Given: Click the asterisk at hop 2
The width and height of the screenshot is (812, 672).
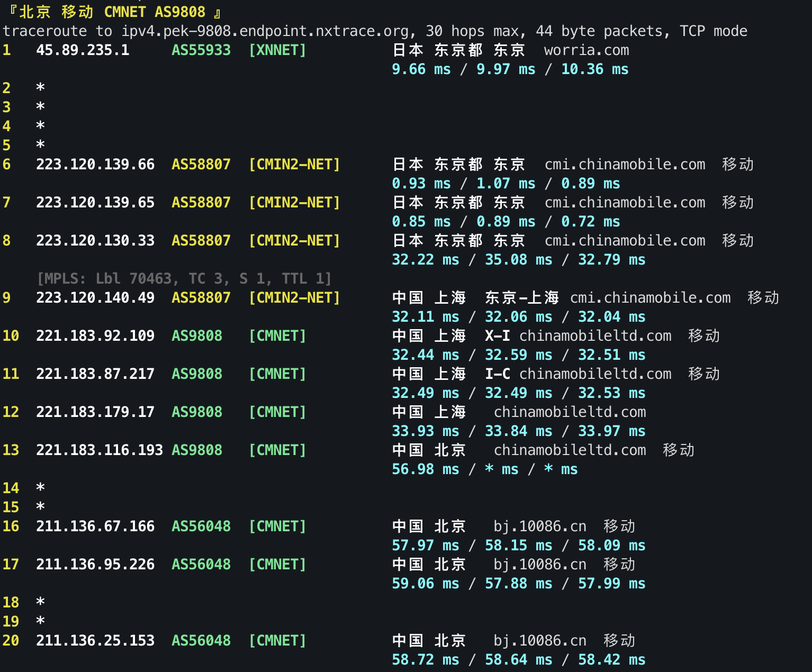Looking at the screenshot, I should [x=40, y=87].
